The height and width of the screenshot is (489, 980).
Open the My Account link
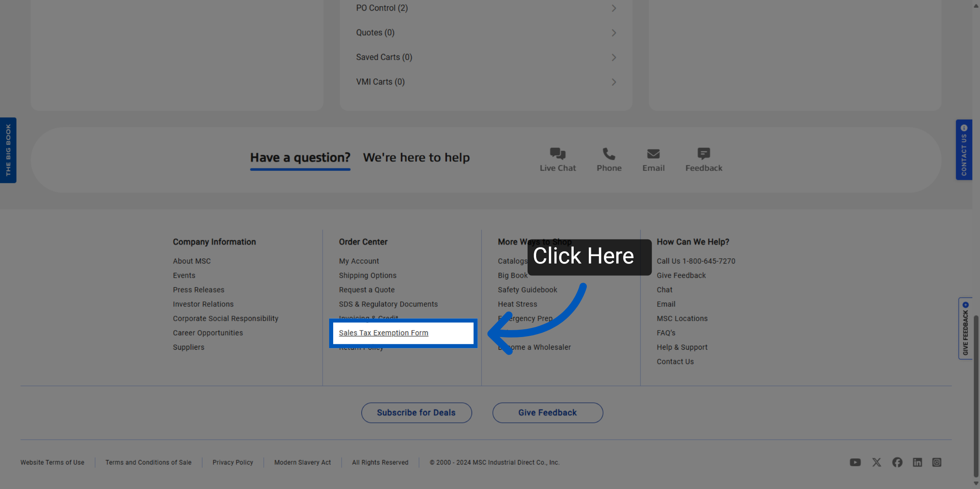[359, 261]
